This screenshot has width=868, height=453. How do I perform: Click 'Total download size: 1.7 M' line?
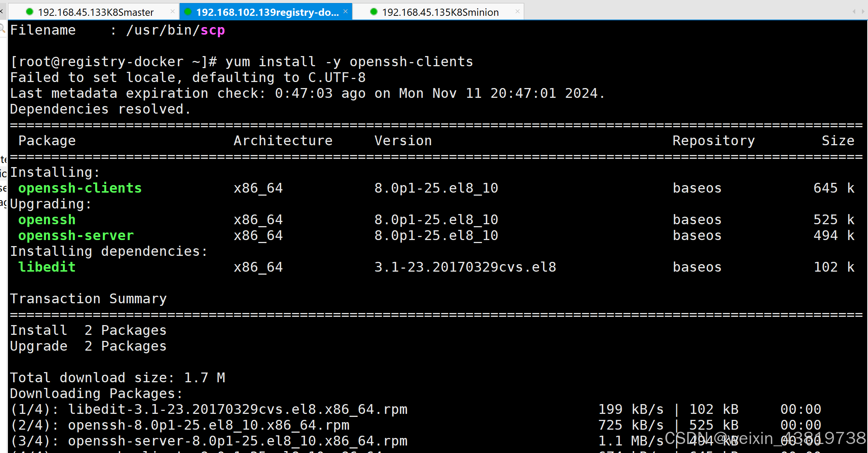[x=117, y=378]
